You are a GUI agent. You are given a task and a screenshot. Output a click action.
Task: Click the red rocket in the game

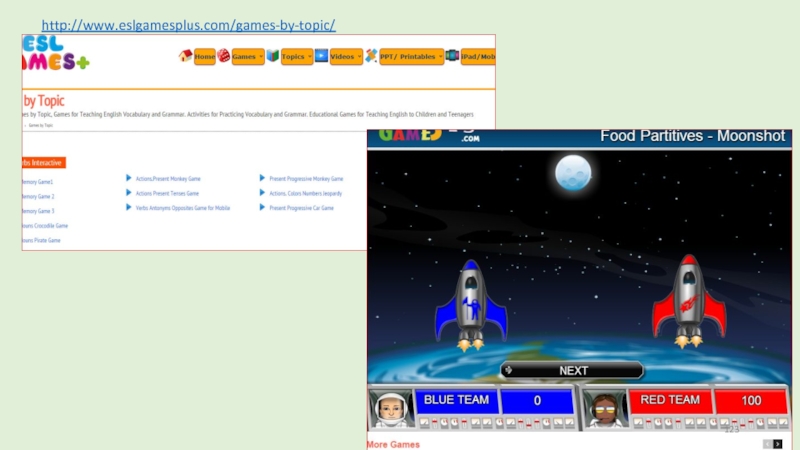tap(689, 301)
